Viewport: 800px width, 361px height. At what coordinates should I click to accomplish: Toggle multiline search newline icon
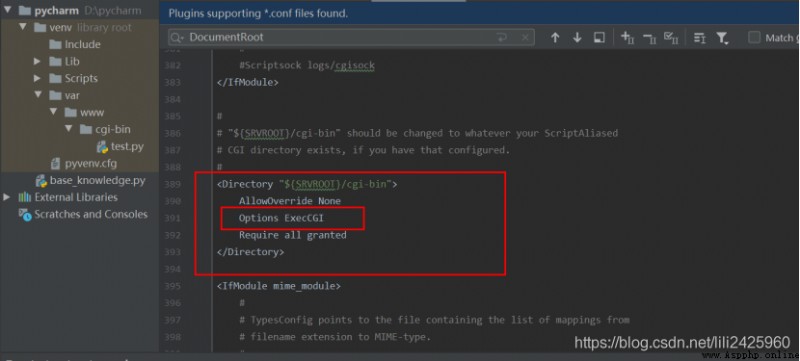pos(502,38)
